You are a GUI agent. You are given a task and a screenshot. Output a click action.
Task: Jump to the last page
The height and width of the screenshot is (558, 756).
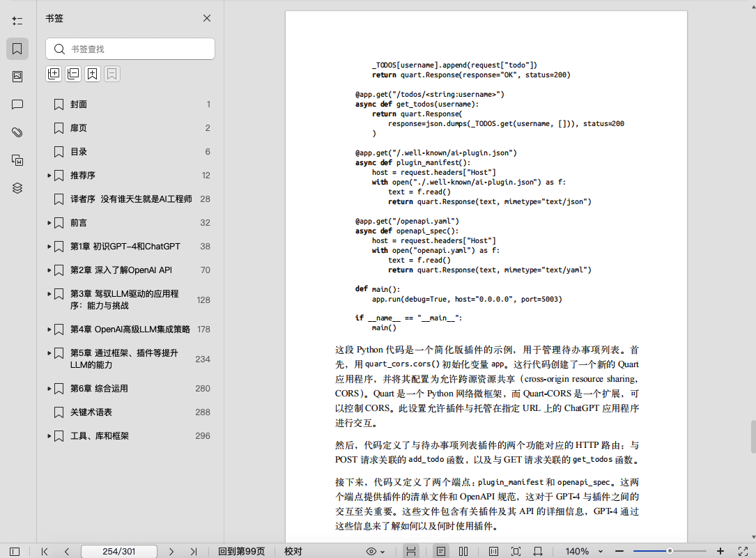[x=193, y=551]
